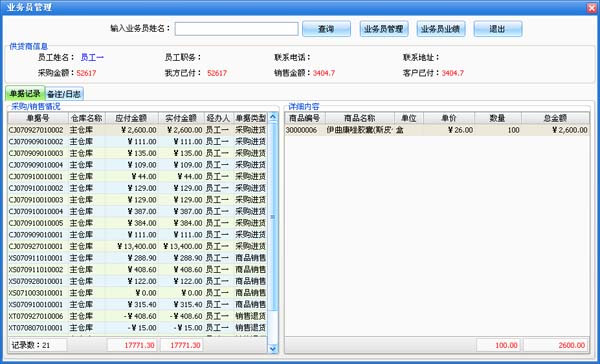This screenshot has height=364, width=600.
Task: Sort by 应付金额 column header
Action: coord(132,118)
